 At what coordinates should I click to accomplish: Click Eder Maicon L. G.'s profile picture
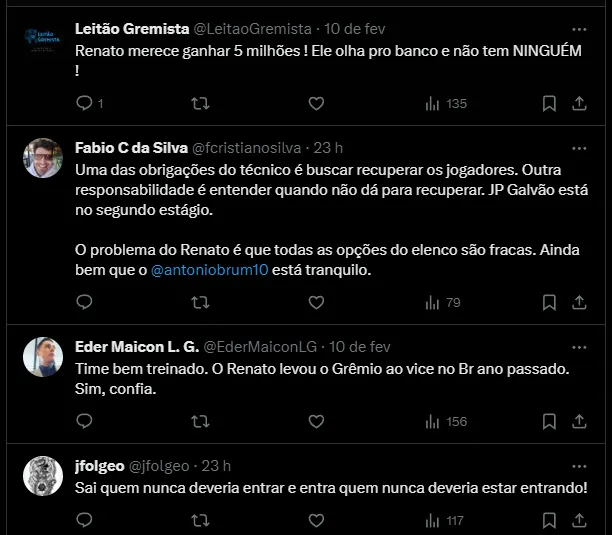(x=43, y=357)
